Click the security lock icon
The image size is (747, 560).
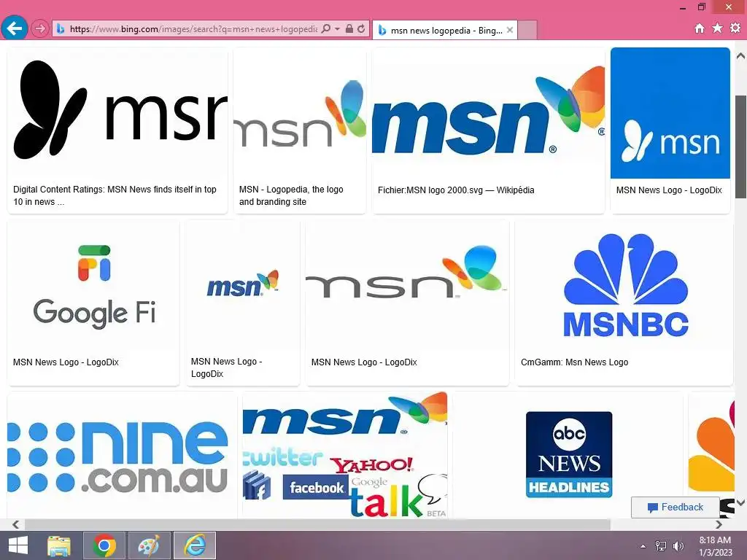coord(349,28)
